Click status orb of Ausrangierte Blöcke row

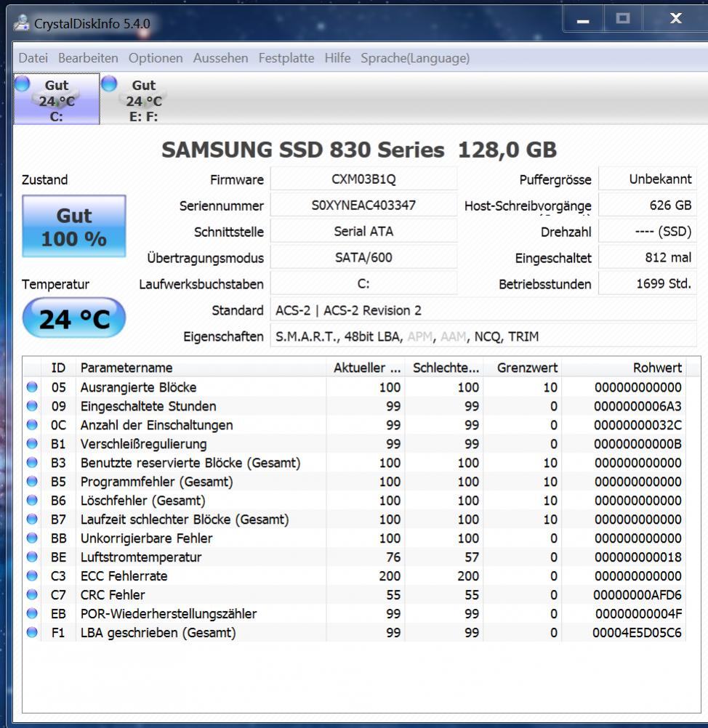click(32, 387)
